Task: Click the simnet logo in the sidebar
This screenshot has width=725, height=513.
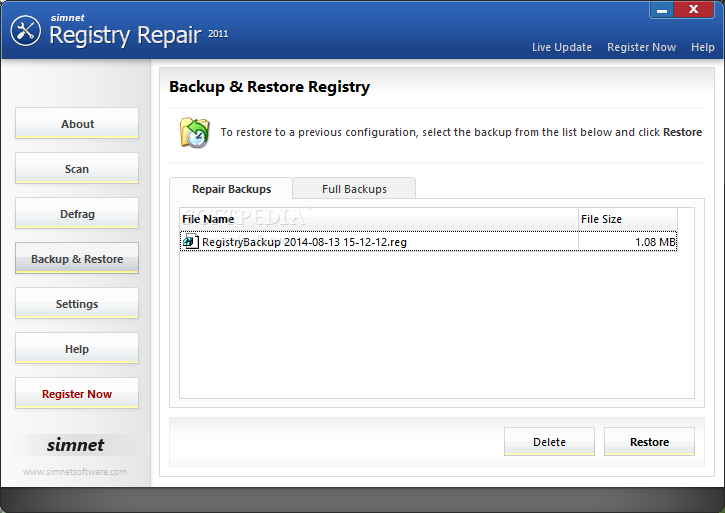Action: 75,445
